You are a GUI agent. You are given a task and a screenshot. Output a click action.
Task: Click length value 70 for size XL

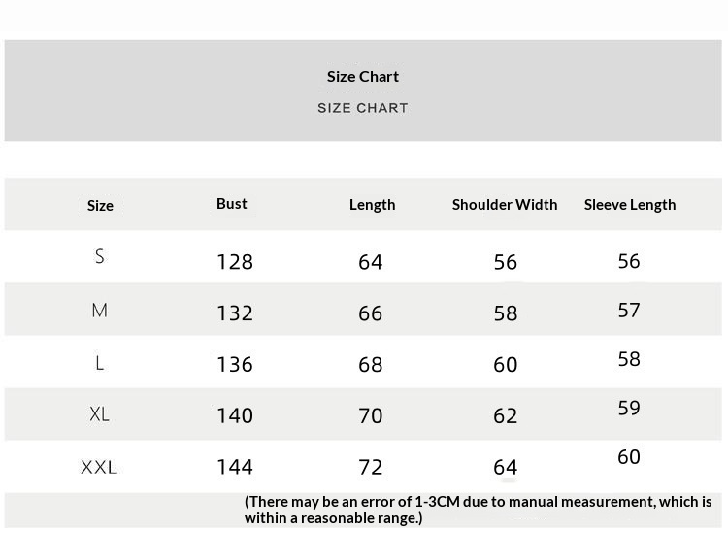coord(371,415)
